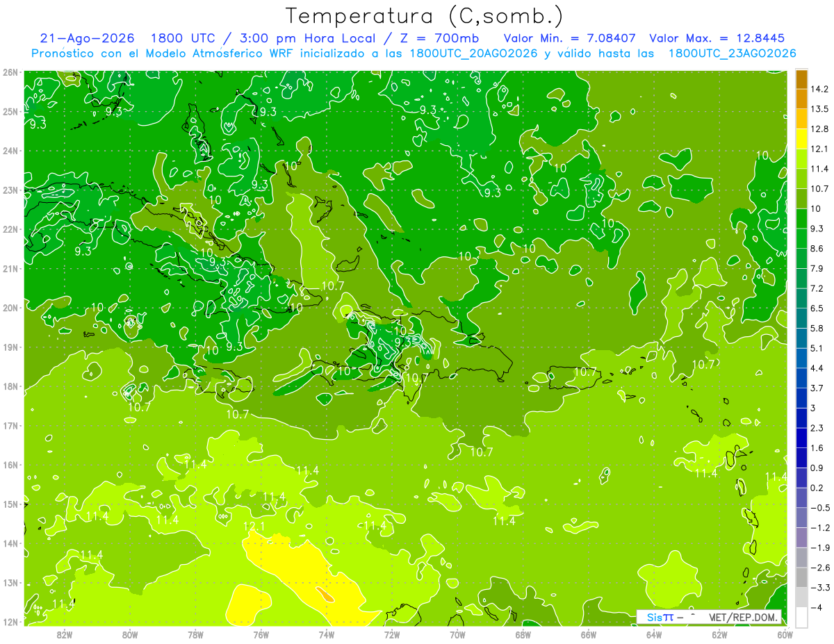Click the legend value '-2.6'
The width and height of the screenshot is (834, 644).
coord(820,568)
